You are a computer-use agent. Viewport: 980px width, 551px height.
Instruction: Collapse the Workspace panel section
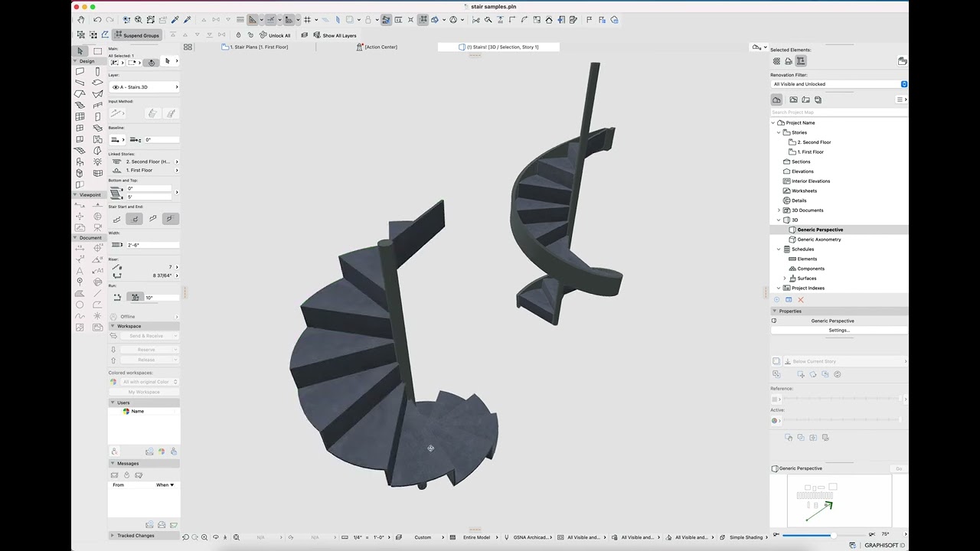tap(113, 326)
